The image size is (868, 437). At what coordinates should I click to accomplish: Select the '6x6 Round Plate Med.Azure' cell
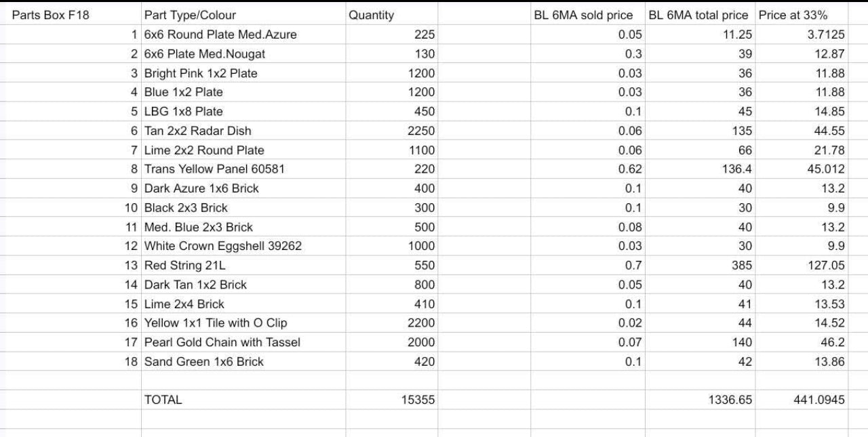(243, 35)
